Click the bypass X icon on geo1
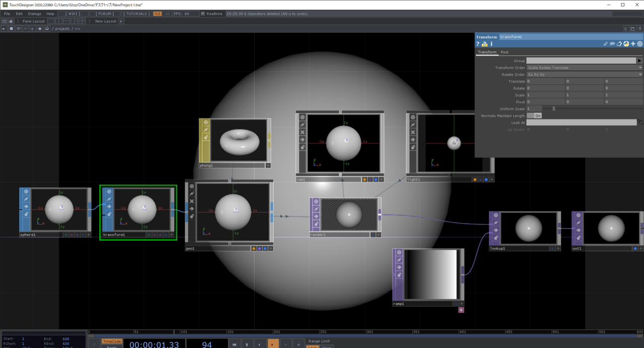The image size is (644, 348). [192, 201]
